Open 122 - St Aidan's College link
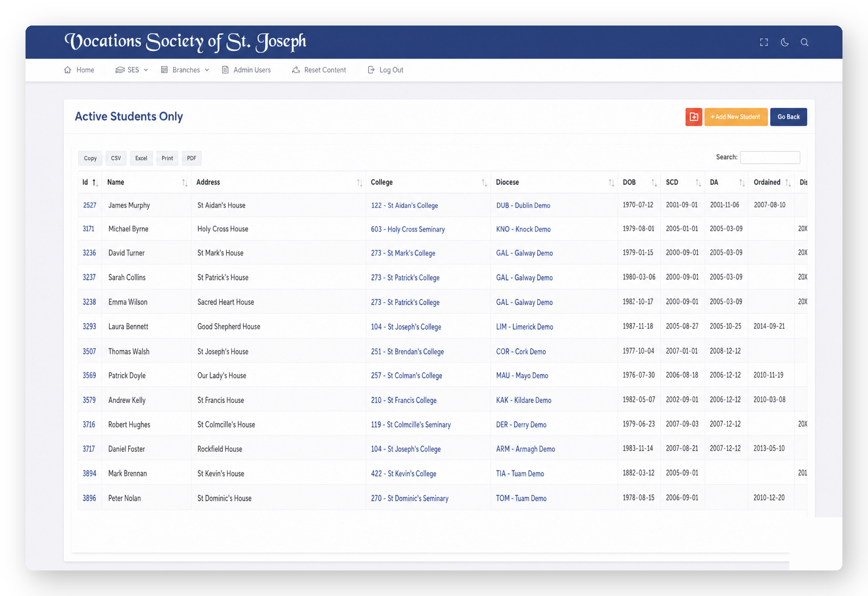The height and width of the screenshot is (596, 868). [x=404, y=205]
